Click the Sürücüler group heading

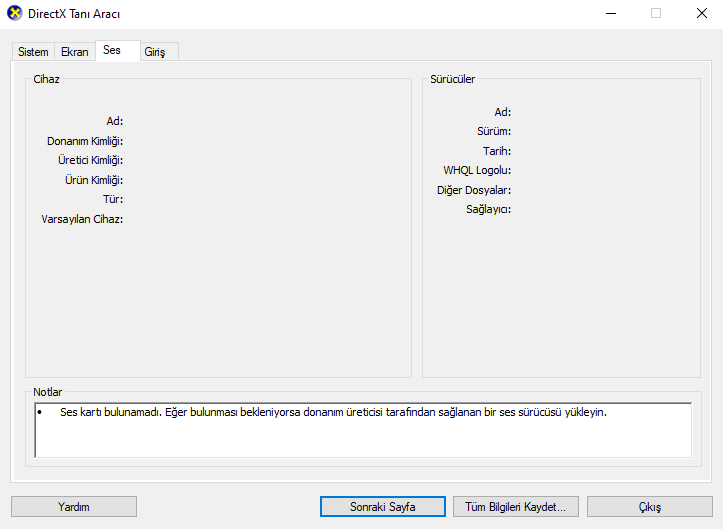(452, 79)
